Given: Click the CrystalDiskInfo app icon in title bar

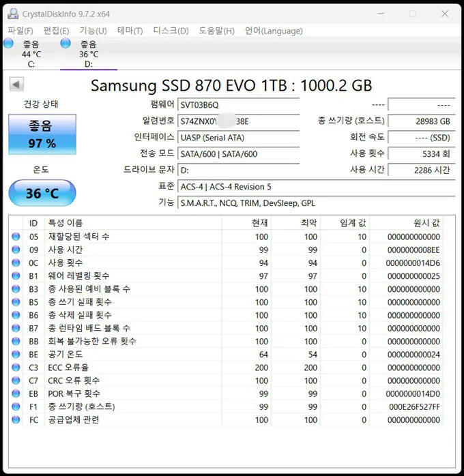Looking at the screenshot, I should [x=13, y=14].
